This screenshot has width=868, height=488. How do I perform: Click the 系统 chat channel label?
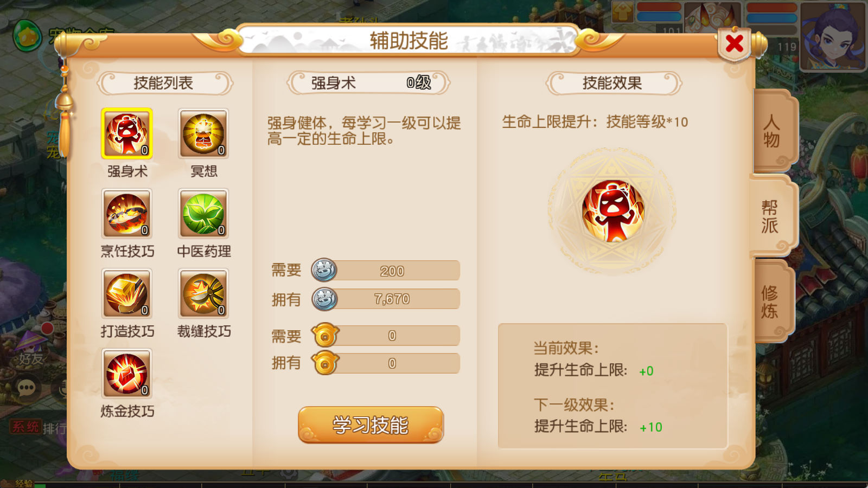pos(25,427)
